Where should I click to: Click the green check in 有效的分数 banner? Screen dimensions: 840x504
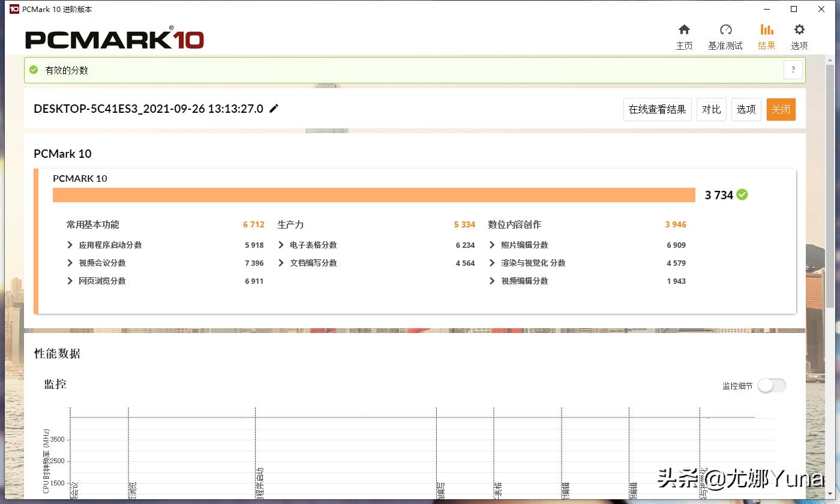[34, 70]
